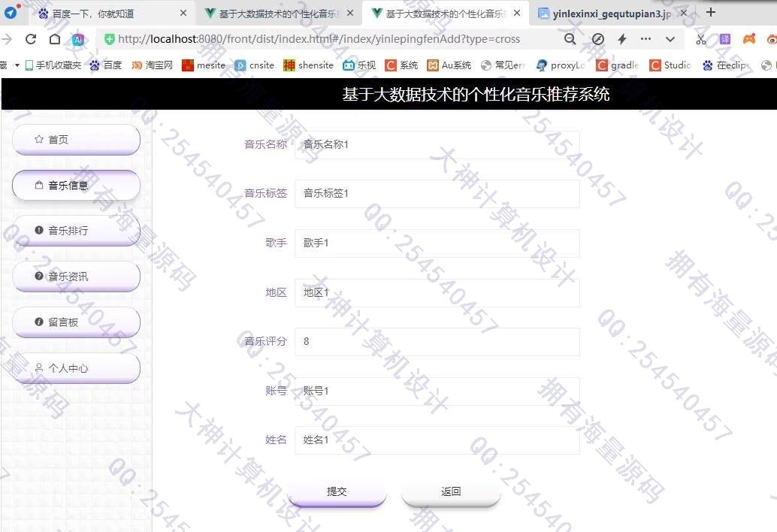Open the 百度 bookmark

click(106, 65)
